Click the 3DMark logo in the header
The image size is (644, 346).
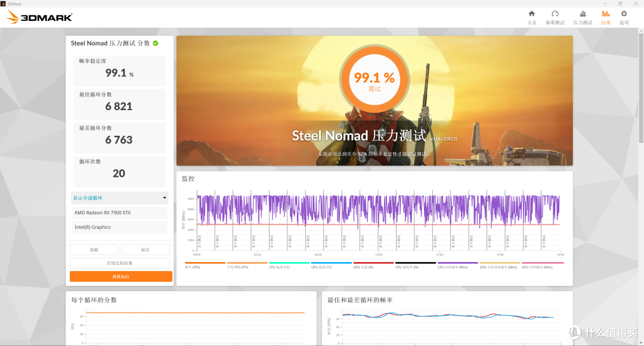coord(40,17)
